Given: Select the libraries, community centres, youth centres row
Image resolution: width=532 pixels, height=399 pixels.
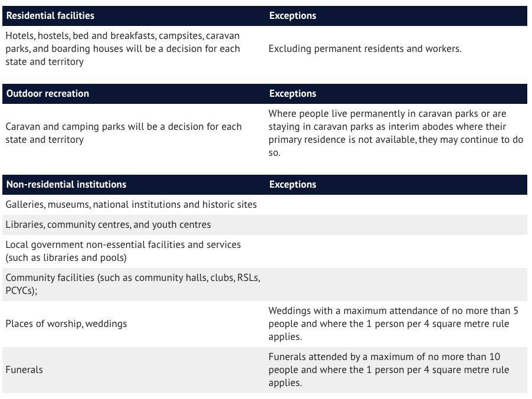Looking at the screenshot, I should tap(108, 225).
